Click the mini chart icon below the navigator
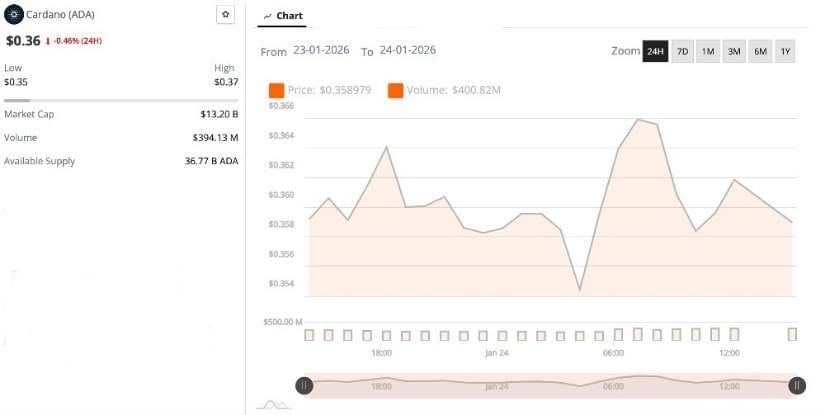 tap(273, 404)
